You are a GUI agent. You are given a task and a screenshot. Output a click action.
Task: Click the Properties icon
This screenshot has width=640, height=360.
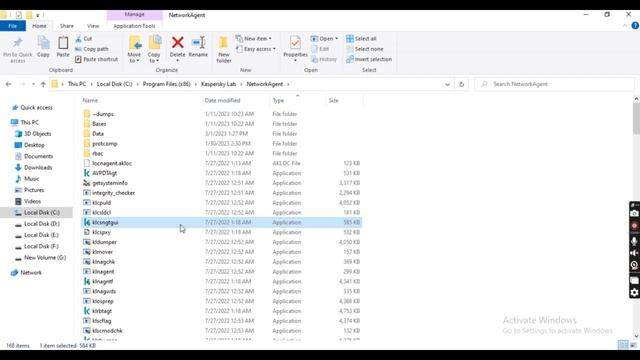pyautogui.click(x=295, y=43)
